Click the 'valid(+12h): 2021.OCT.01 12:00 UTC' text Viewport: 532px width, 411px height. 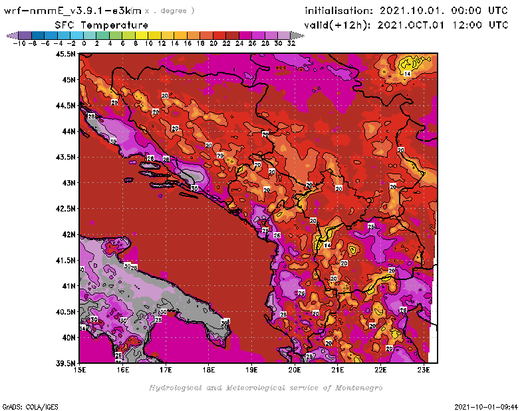(x=406, y=25)
